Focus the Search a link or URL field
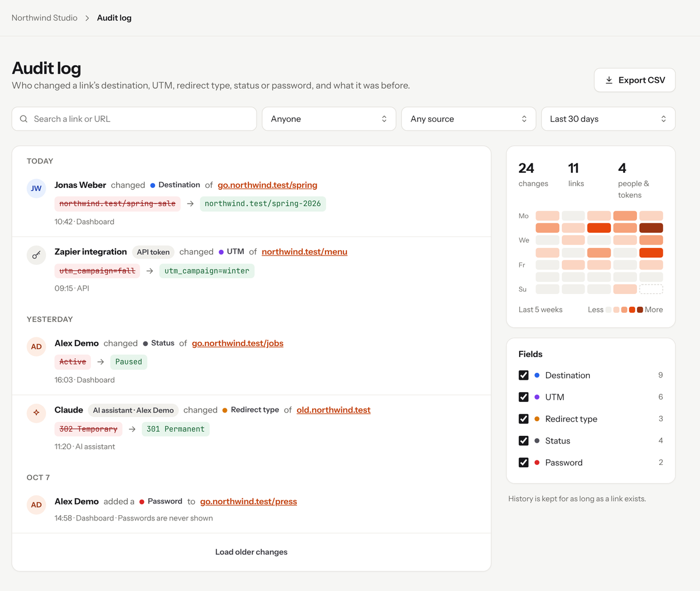Screen dimensions: 700x591 (134, 119)
